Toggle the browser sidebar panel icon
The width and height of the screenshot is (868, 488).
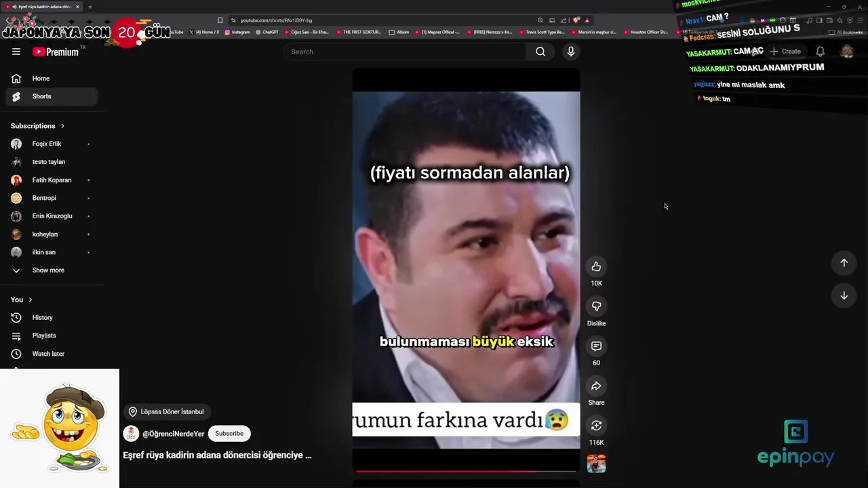point(819,20)
